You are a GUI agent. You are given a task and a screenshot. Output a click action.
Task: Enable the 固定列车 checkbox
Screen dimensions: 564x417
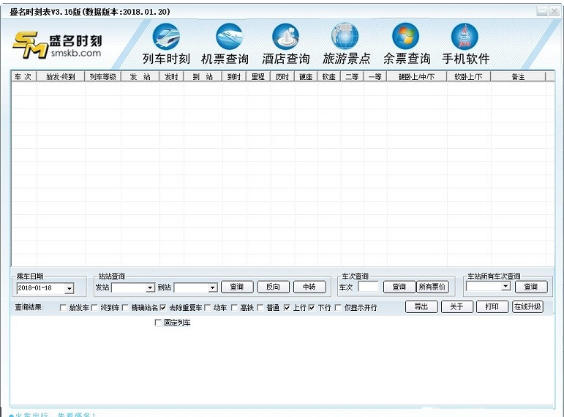158,322
